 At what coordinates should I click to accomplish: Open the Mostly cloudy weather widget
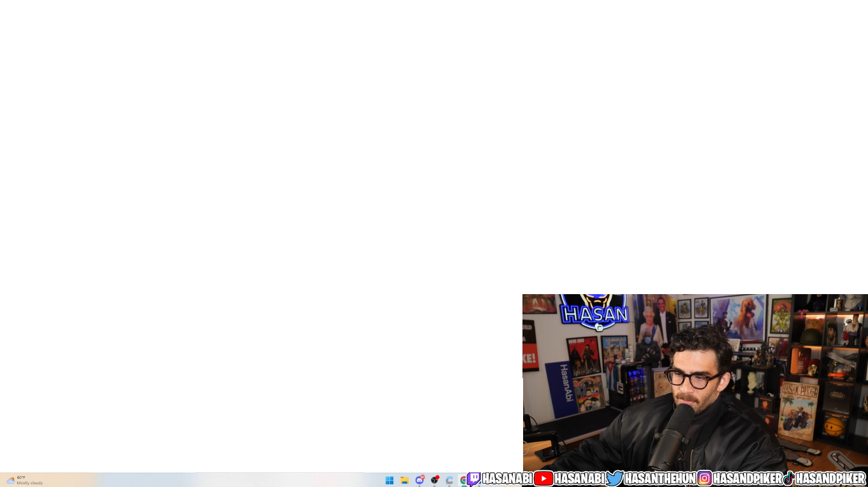[25, 480]
